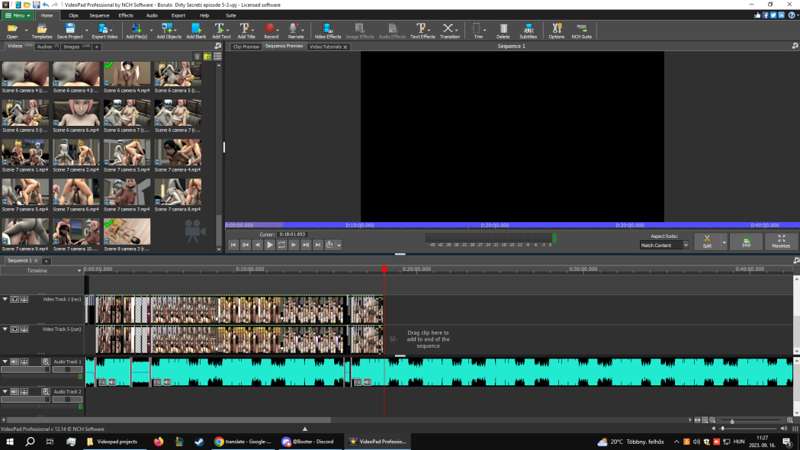Open the Video Effects tool
This screenshot has height=450, width=800.
tap(327, 30)
